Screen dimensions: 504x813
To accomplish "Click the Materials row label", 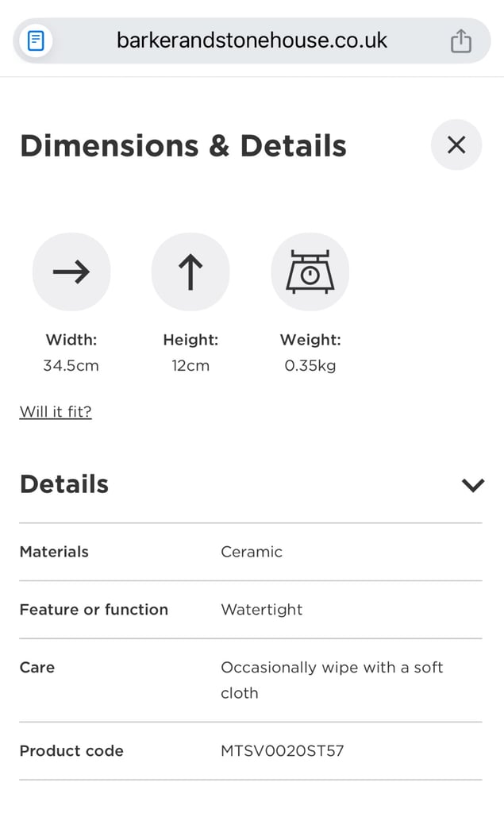I will 54,552.
